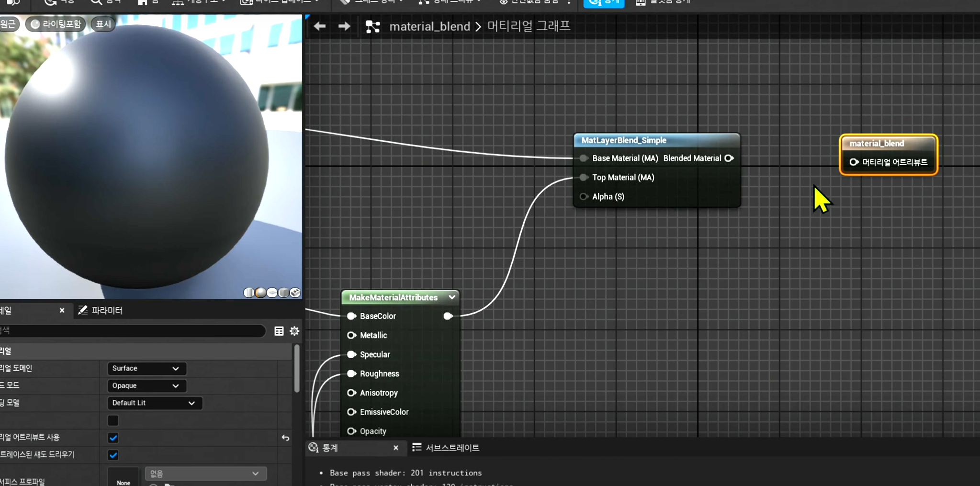The height and width of the screenshot is (486, 980).
Task: Click 'Base pass shader: 201 instructions' text
Action: tap(406, 473)
